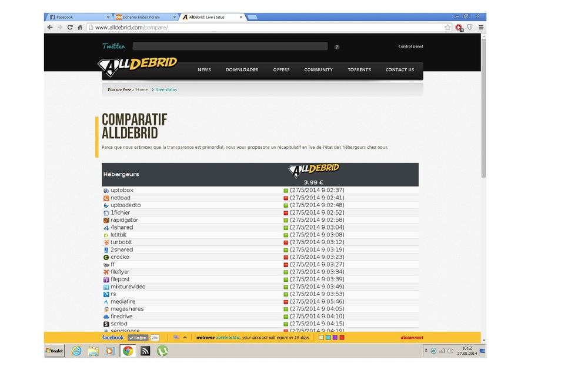Click the firedrive cloud icon
This screenshot has width=588, height=386.
(x=106, y=317)
